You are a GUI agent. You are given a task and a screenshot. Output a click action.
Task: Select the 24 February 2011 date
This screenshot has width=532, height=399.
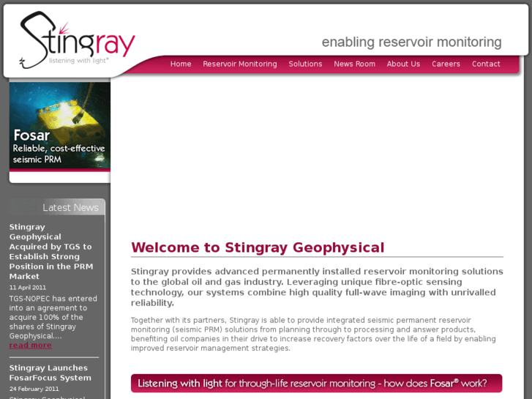click(x=34, y=389)
